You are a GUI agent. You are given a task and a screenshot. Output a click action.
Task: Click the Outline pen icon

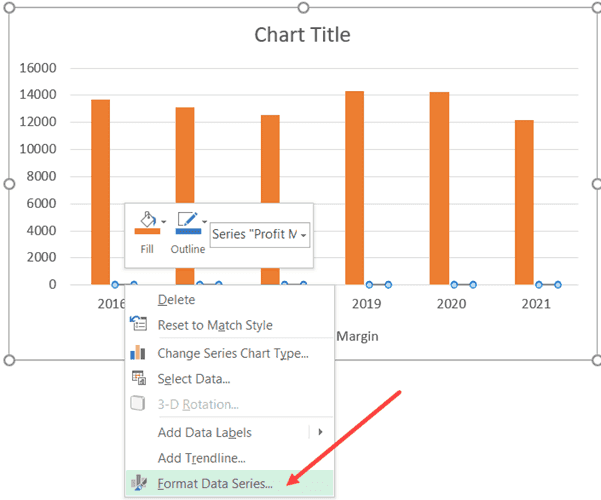coord(185,218)
